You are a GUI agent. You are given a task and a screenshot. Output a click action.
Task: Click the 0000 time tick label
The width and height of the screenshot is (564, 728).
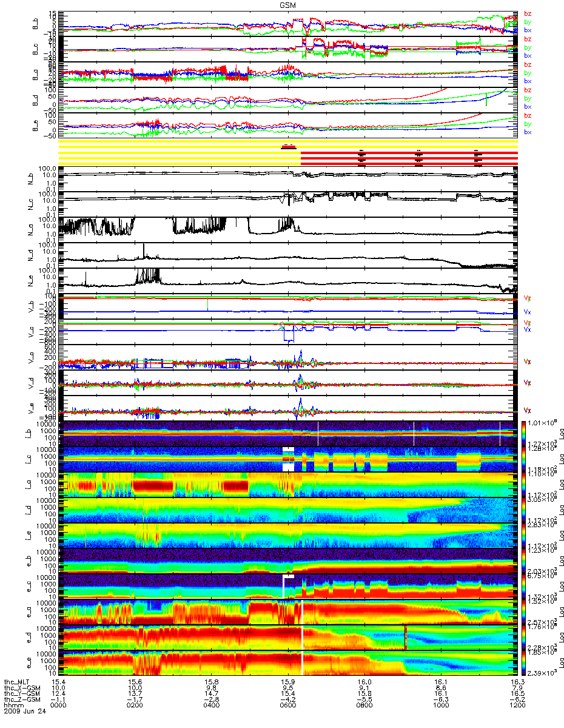tap(59, 705)
